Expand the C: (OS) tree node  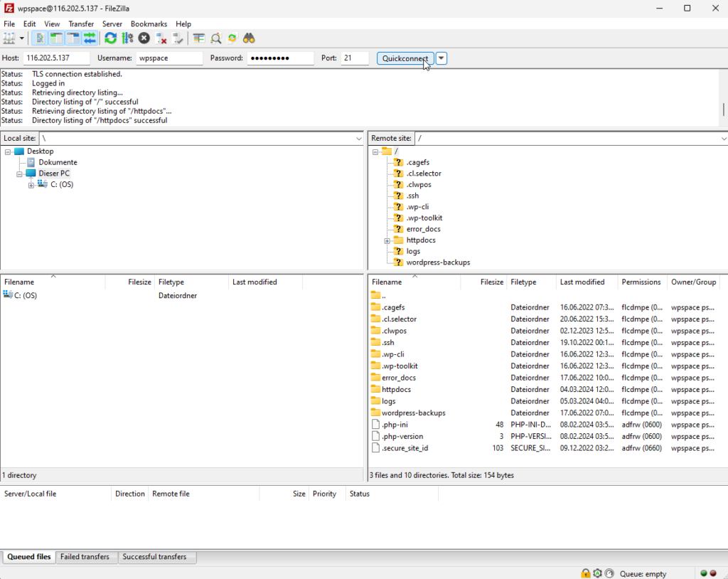coord(31,186)
